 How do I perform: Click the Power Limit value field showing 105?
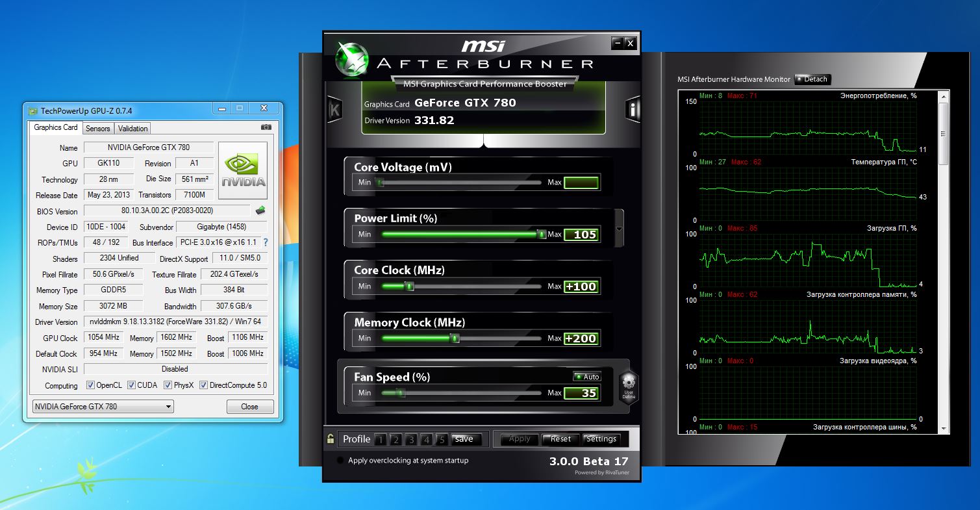(x=581, y=235)
